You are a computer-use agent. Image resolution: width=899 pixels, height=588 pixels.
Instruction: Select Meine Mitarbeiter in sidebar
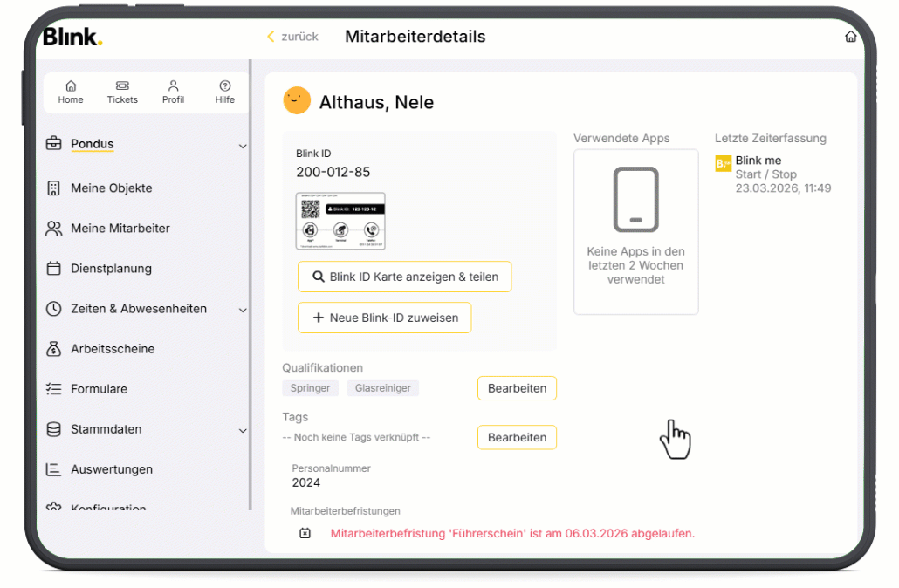120,229
